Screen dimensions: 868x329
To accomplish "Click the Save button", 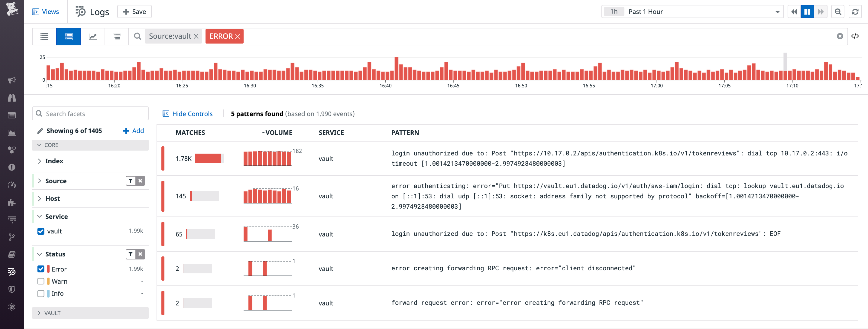I will (134, 11).
